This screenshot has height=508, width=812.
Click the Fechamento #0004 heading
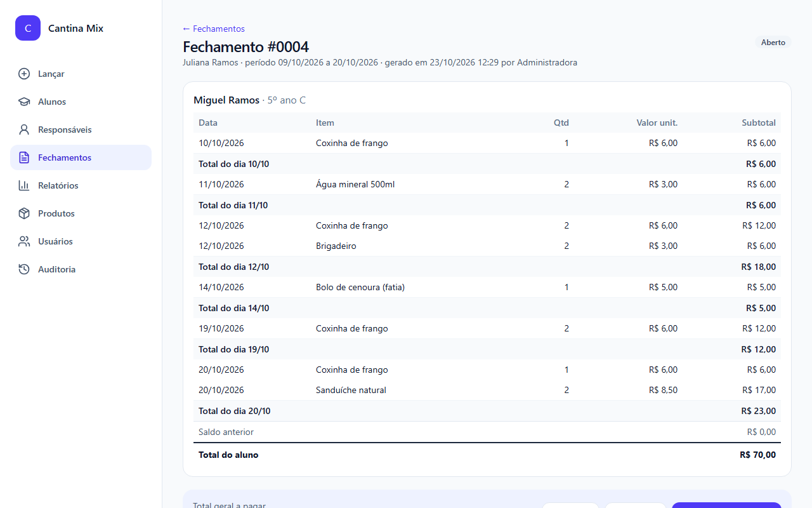[x=246, y=47]
